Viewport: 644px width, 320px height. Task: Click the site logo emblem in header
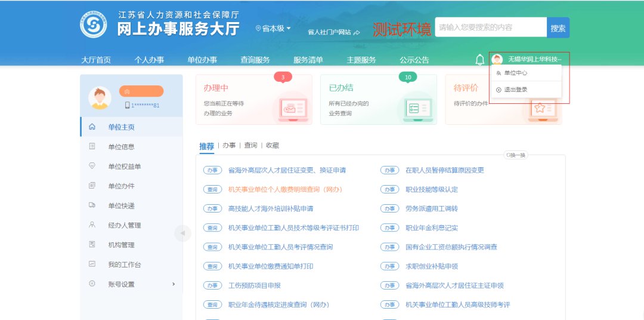tap(94, 24)
